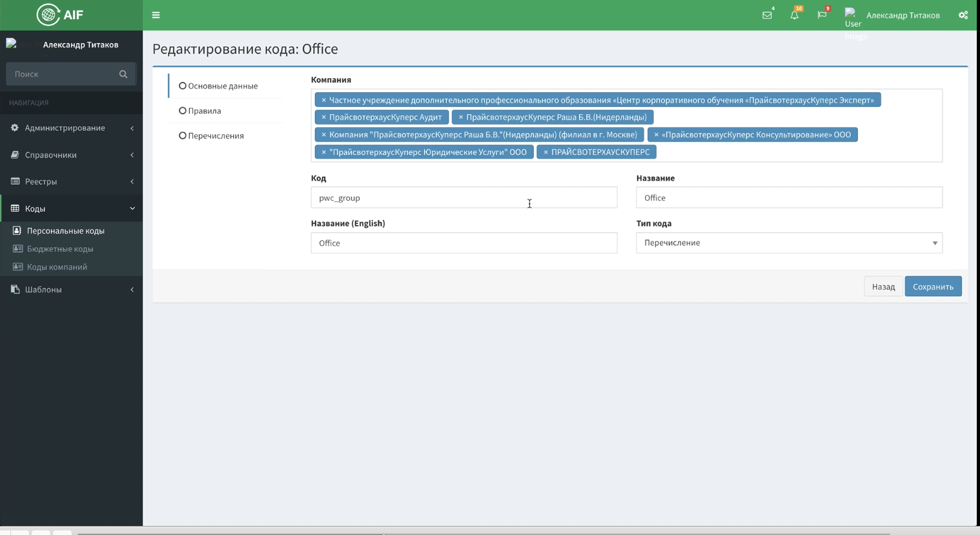Click the Название (English) input field
The image size is (980, 535).
click(464, 243)
